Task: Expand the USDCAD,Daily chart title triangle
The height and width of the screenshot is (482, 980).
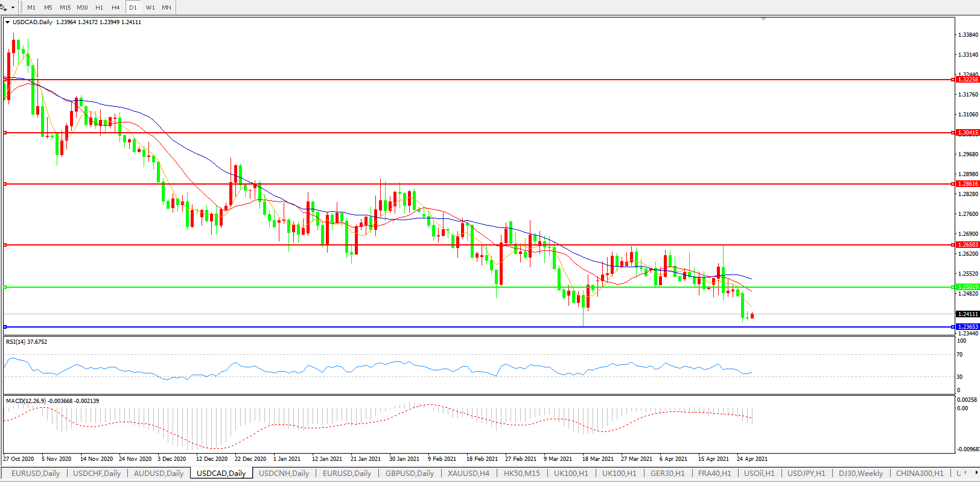Action: pyautogui.click(x=8, y=22)
